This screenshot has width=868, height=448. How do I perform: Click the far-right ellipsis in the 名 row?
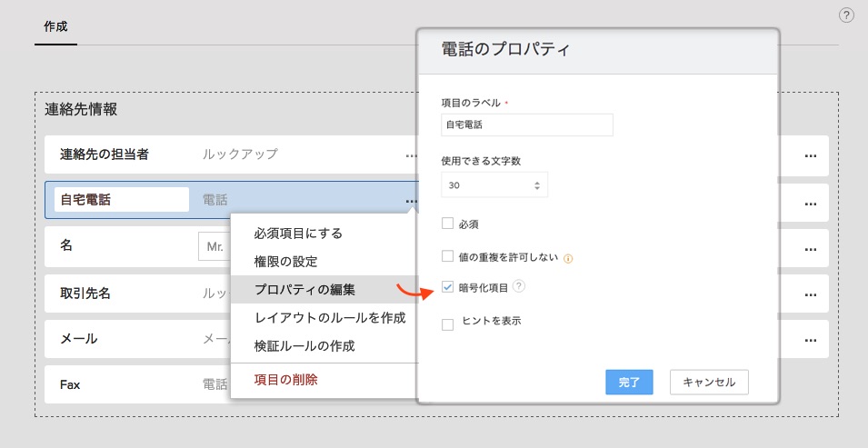click(x=811, y=250)
